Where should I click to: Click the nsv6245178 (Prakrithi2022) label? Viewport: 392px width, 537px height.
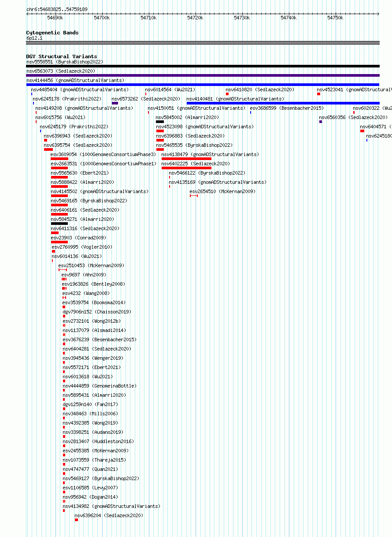[x=67, y=99]
